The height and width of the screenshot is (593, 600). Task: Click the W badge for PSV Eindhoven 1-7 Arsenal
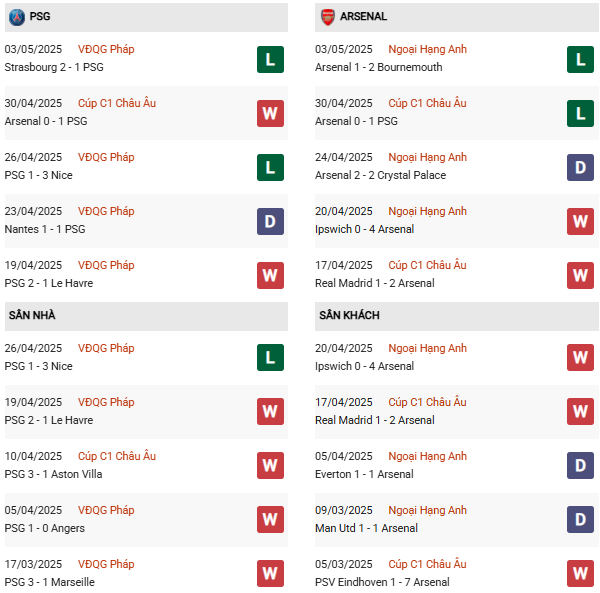[580, 573]
